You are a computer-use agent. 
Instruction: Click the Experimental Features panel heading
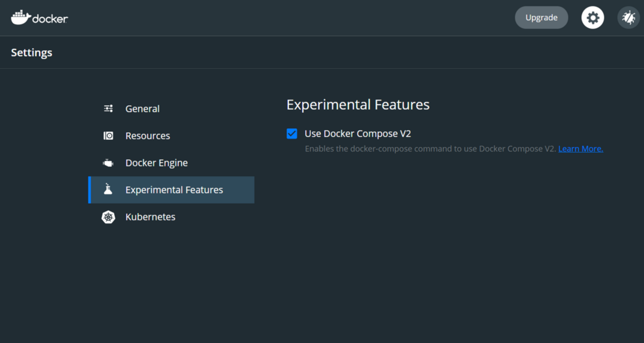tap(358, 105)
